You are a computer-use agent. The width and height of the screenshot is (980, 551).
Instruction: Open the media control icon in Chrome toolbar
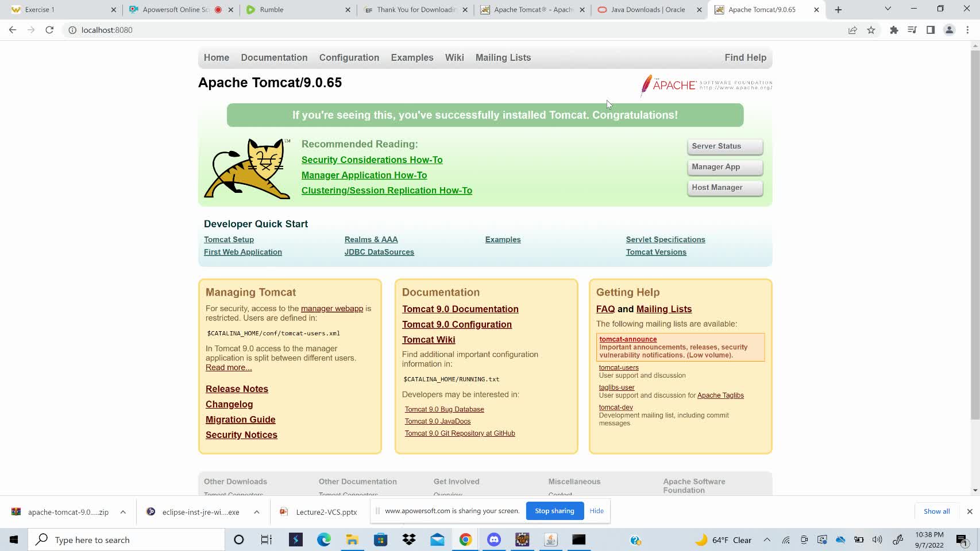[x=912, y=30]
